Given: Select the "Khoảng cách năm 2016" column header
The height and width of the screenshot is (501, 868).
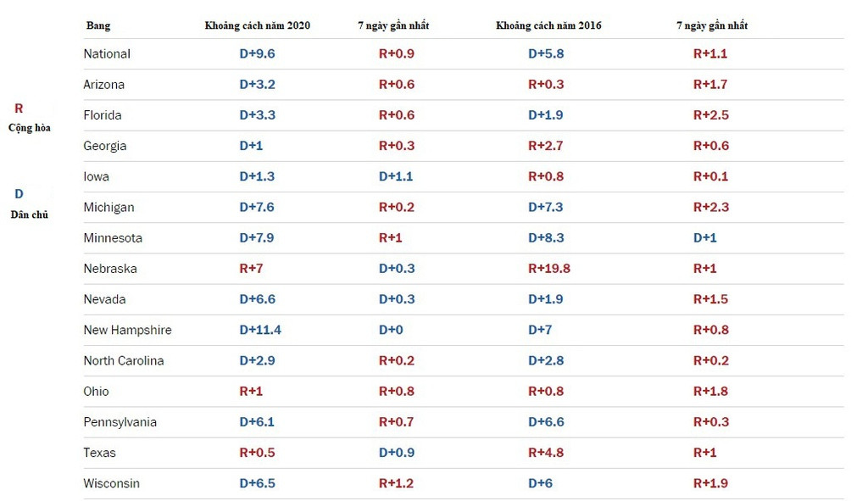Looking at the screenshot, I should click(548, 25).
